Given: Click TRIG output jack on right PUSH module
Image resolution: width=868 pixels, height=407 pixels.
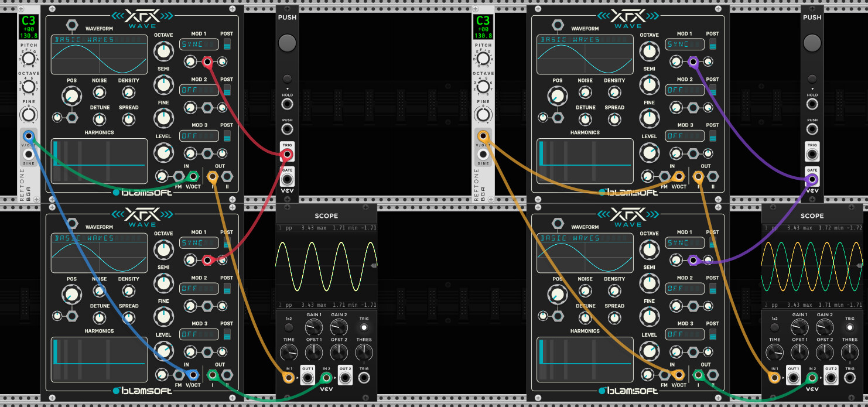Looking at the screenshot, I should tap(812, 155).
